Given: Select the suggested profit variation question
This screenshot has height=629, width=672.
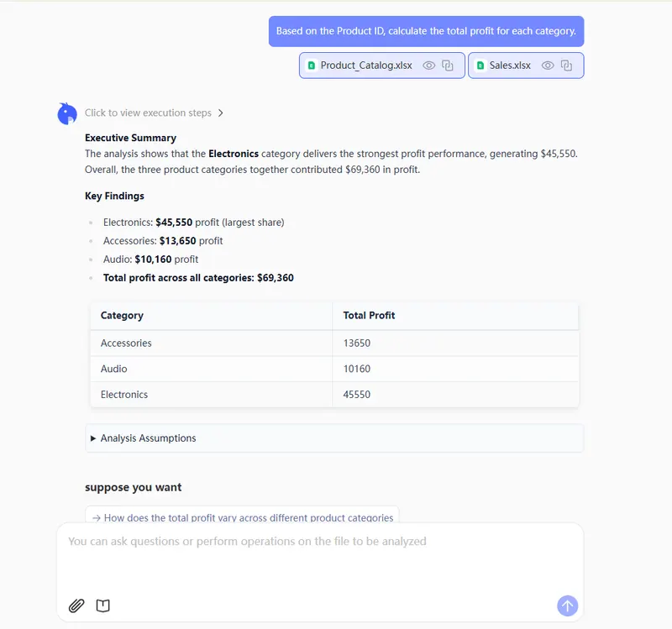Looking at the screenshot, I should coord(242,517).
